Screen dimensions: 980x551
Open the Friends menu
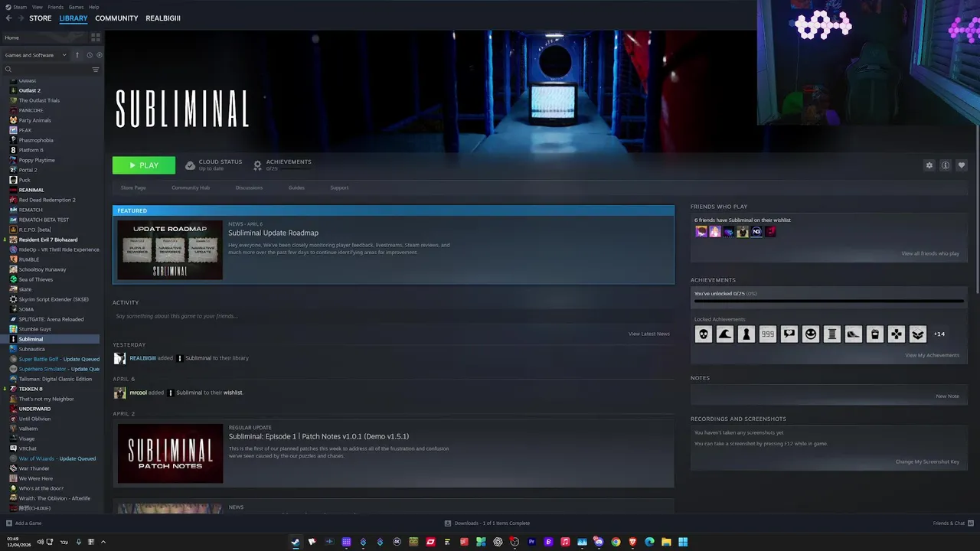[56, 7]
